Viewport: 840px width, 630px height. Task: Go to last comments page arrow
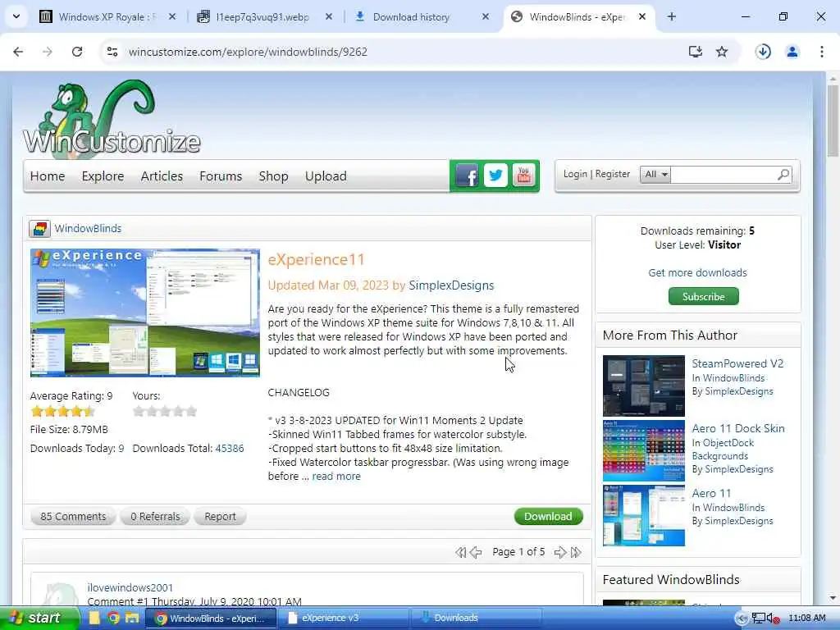pyautogui.click(x=576, y=552)
